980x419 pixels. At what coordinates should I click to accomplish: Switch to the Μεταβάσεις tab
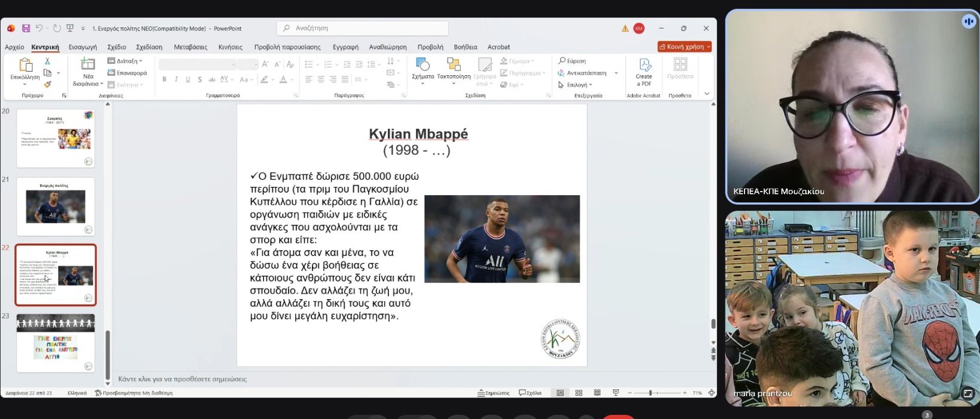(190, 47)
